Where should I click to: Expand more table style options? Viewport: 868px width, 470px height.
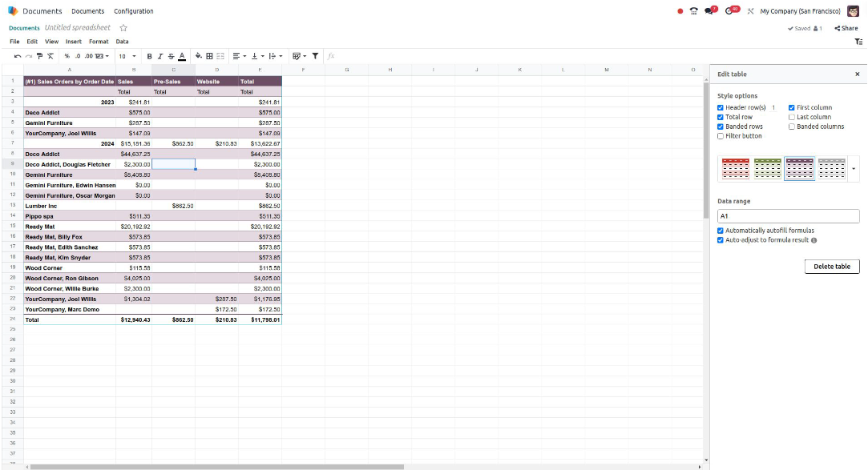[854, 169]
